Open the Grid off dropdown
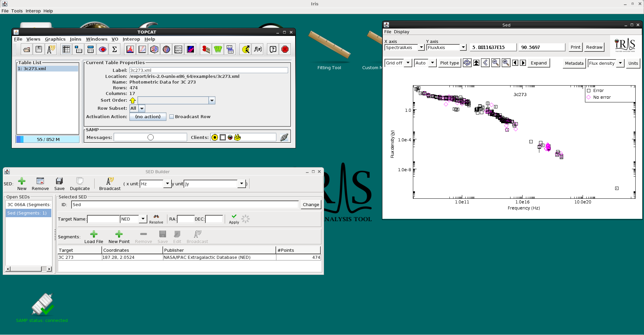Image resolution: width=644 pixels, height=335 pixels. coord(408,63)
